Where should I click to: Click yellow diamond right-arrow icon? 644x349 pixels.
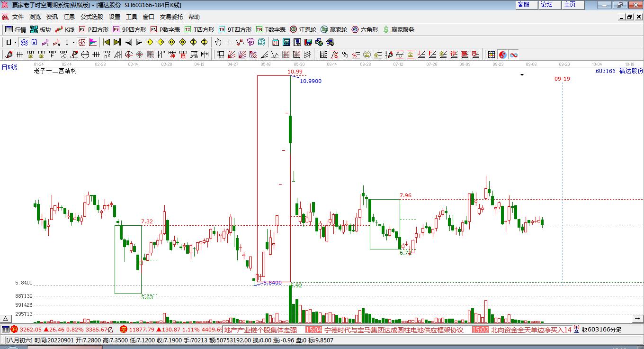pyautogui.click(x=161, y=42)
